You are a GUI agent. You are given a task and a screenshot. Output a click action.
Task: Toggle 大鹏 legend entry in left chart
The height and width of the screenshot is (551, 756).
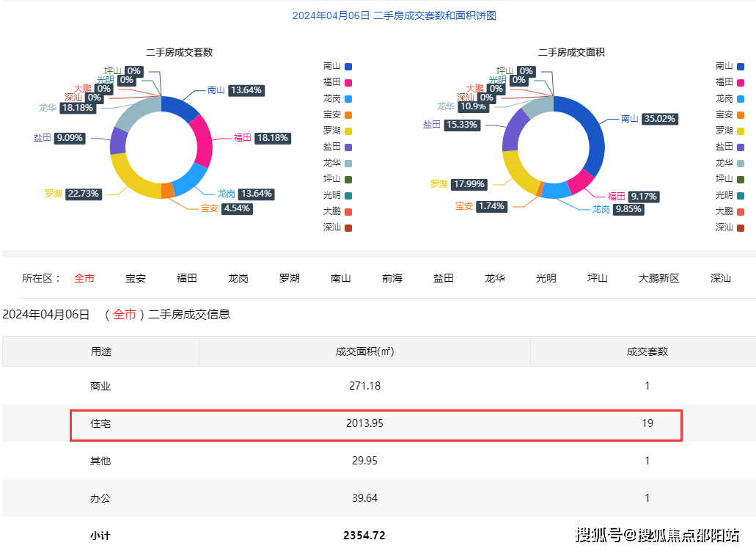337,211
